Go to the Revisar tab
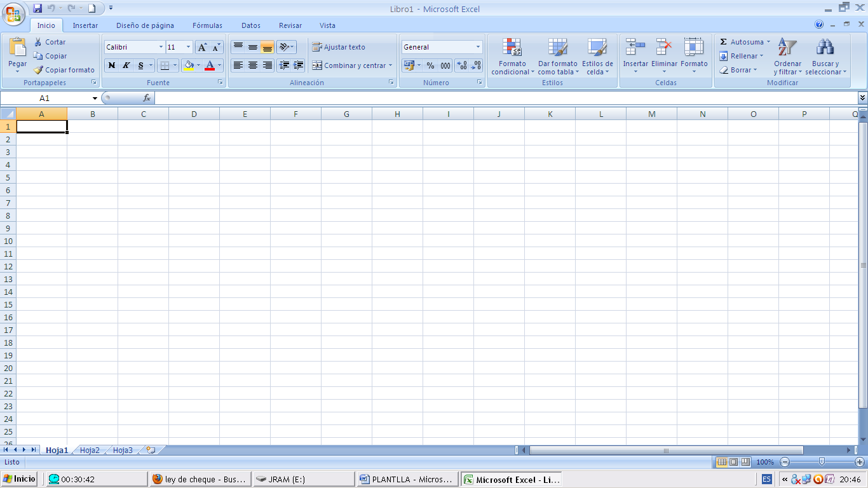Viewport: 868px width, 488px height. pyautogui.click(x=290, y=25)
